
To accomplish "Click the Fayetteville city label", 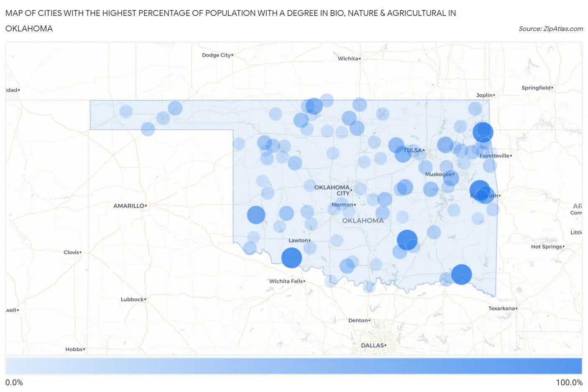I will 495,156.
